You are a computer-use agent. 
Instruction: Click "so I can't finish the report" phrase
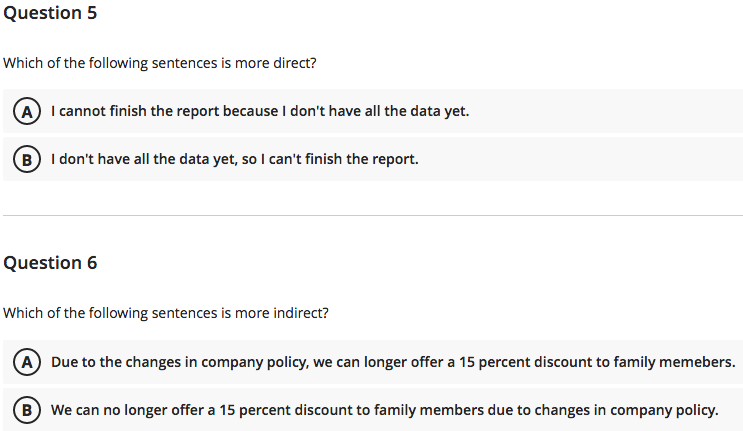[340, 159]
